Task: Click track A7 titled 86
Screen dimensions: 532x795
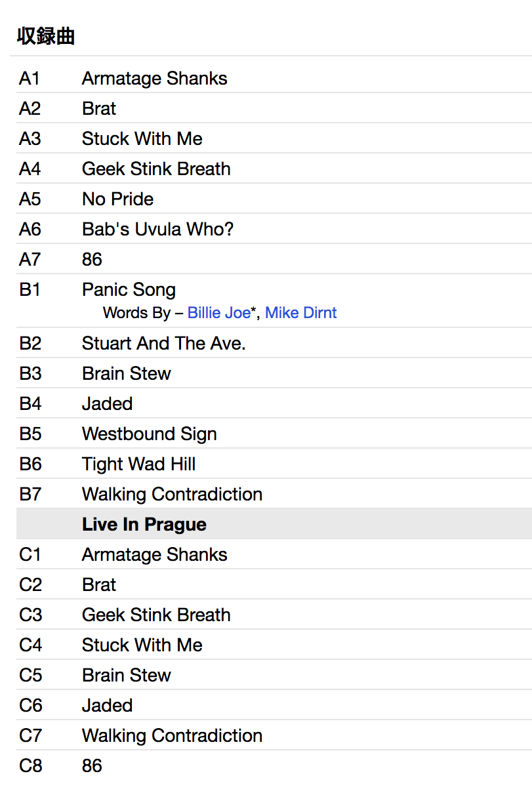Action: point(92,260)
